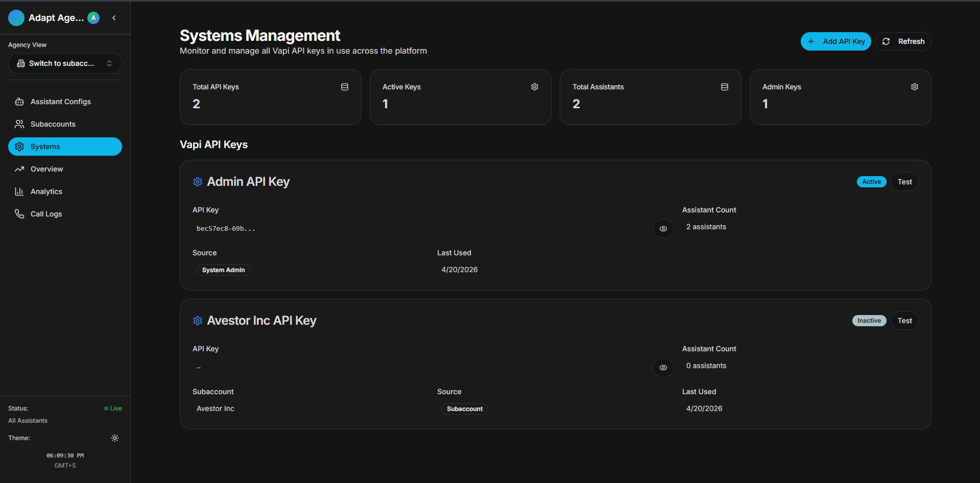Image resolution: width=980 pixels, height=483 pixels.
Task: Click the All Assistants status text
Action: (28, 421)
